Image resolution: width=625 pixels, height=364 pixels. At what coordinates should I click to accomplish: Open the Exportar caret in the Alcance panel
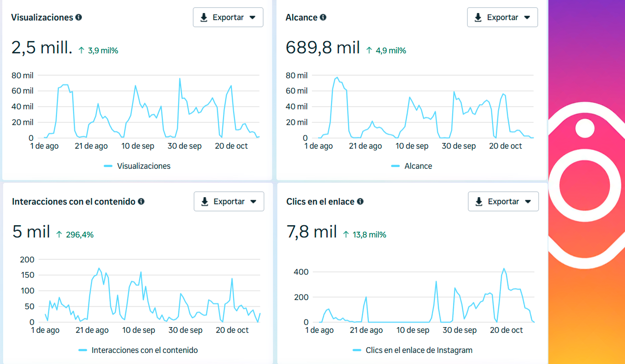click(527, 17)
